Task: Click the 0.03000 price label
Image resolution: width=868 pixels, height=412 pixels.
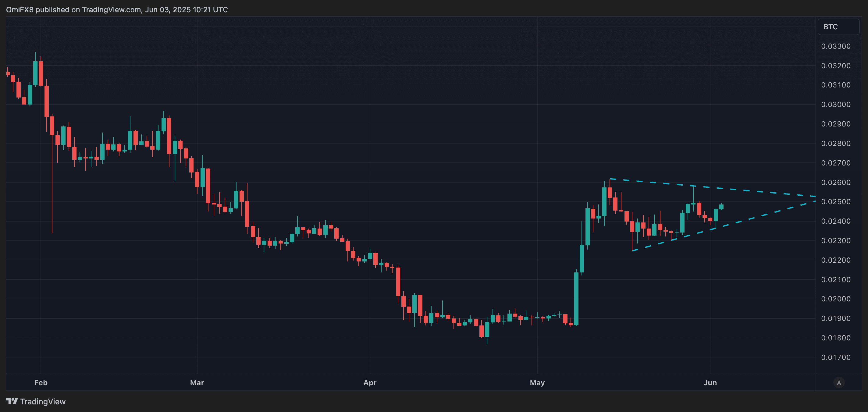Action: (836, 105)
